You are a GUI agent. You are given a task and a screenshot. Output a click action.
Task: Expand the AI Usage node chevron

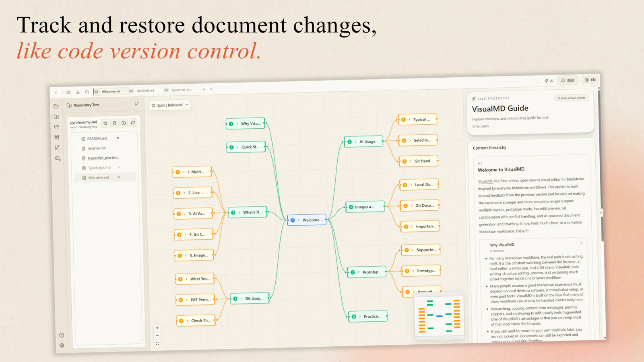click(x=356, y=142)
